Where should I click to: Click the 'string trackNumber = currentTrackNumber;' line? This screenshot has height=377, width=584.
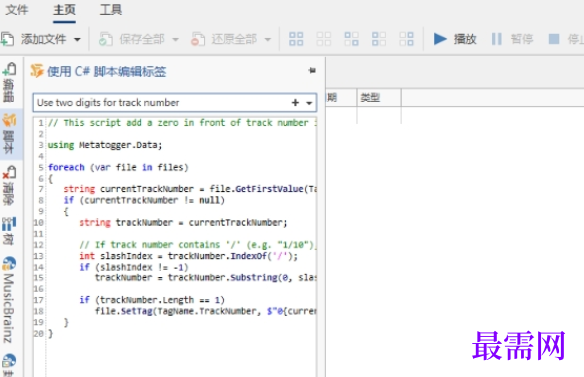click(x=183, y=222)
